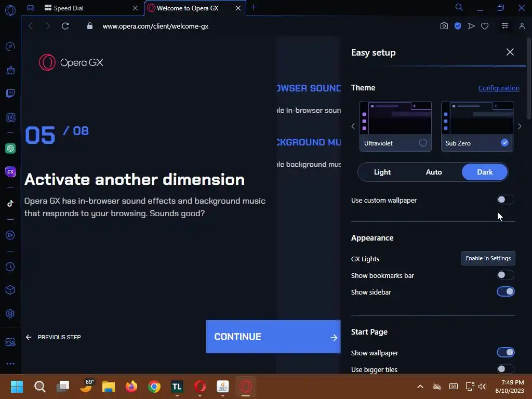Open GX Control speedometer icon in sidebar
The height and width of the screenshot is (399, 532).
click(10, 46)
